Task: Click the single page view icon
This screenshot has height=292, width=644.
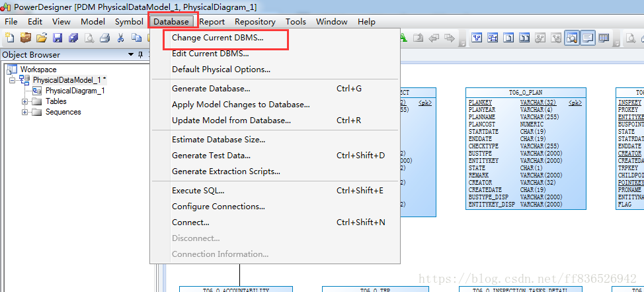Action: pyautogui.click(x=508, y=38)
